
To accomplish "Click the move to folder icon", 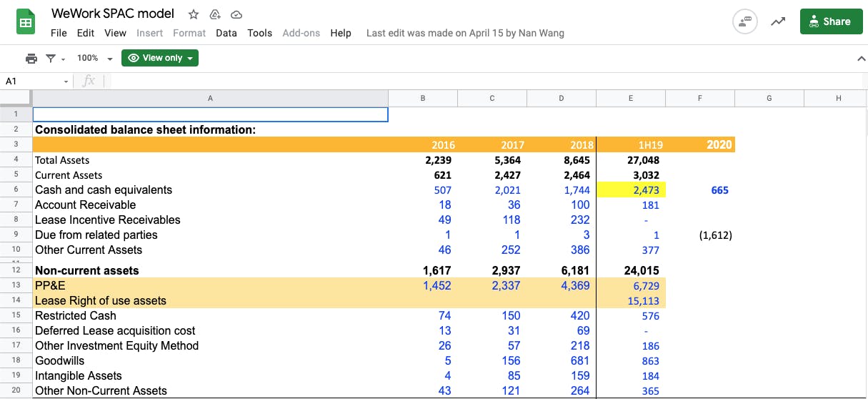I will 215,14.
